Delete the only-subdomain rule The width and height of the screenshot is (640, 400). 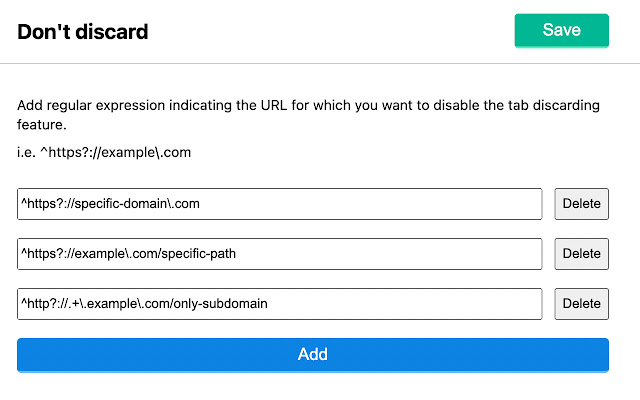pos(581,304)
